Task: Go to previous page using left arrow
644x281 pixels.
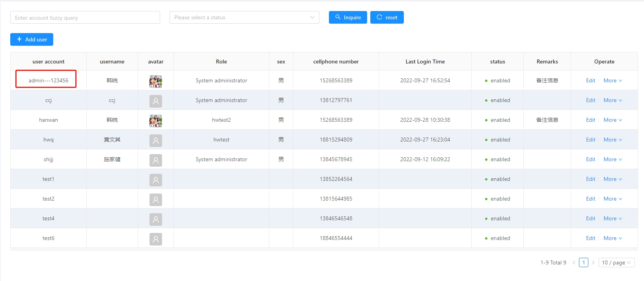Action: pos(574,262)
